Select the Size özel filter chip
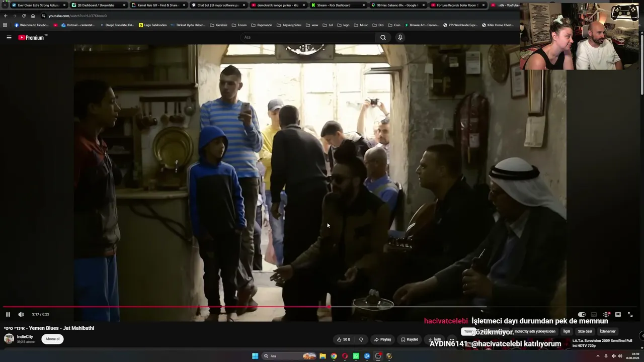 point(585,331)
